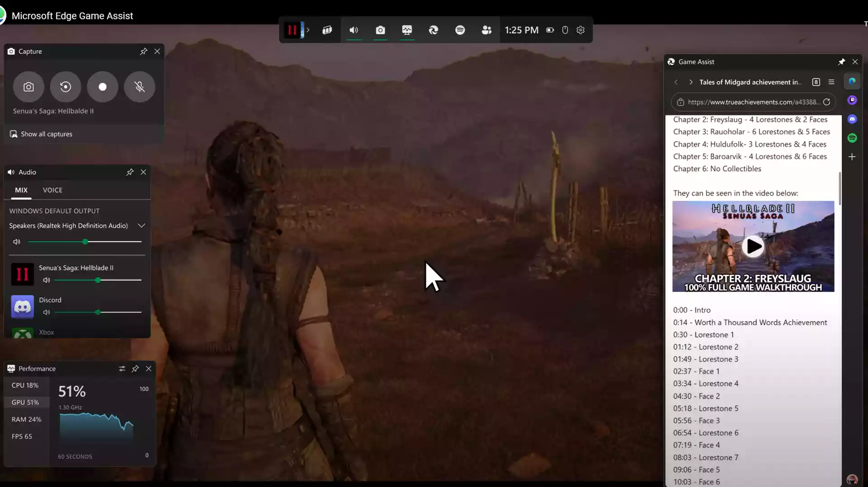The image size is (868, 487).
Task: Toggle the Capture widget from Game Bar
Action: 380,30
